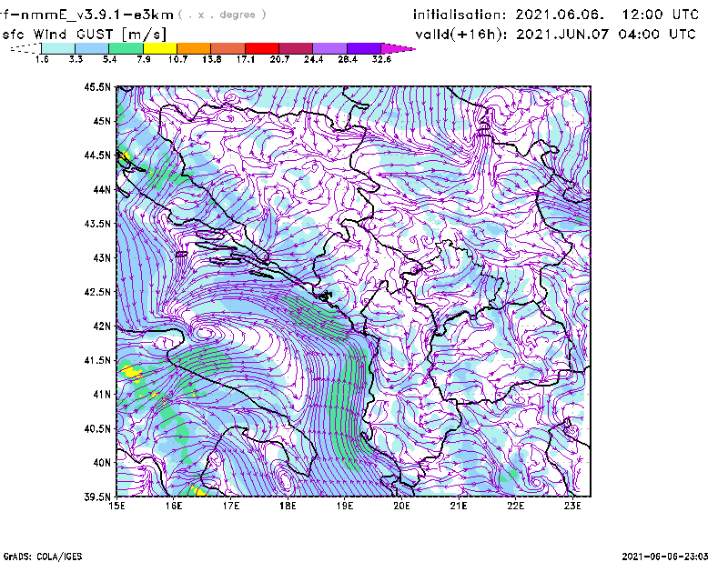Click the '44N' latitude label
Viewport: 728px width, 562px height.
102,189
